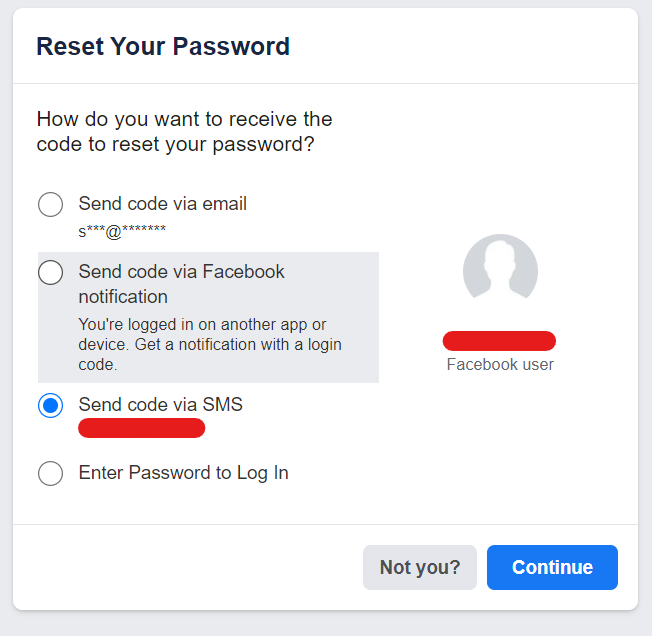Click the Continue button

[x=552, y=567]
